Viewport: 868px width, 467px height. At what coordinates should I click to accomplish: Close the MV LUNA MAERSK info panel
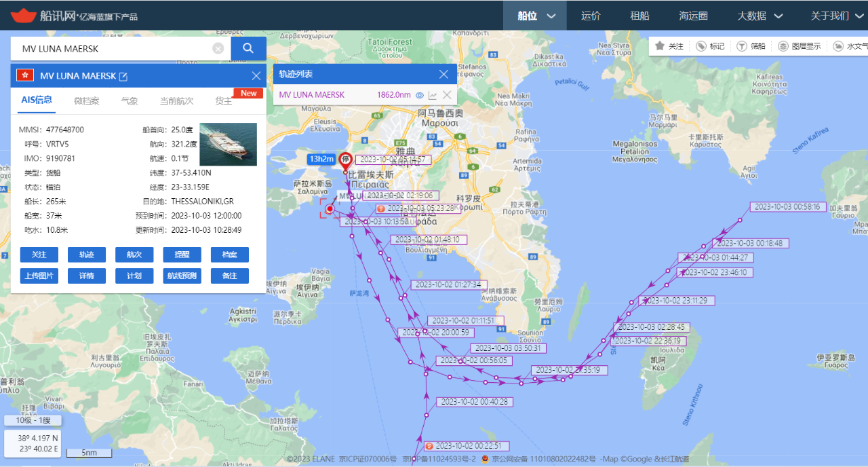pyautogui.click(x=256, y=76)
